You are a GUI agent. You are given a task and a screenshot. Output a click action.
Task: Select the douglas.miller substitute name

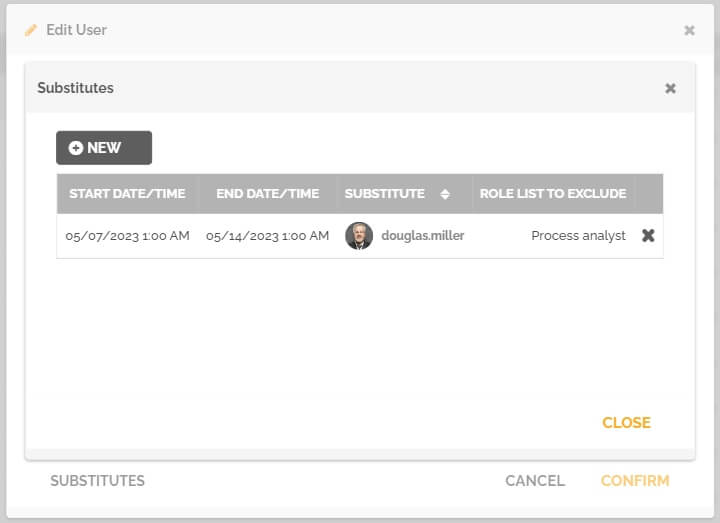pos(422,236)
